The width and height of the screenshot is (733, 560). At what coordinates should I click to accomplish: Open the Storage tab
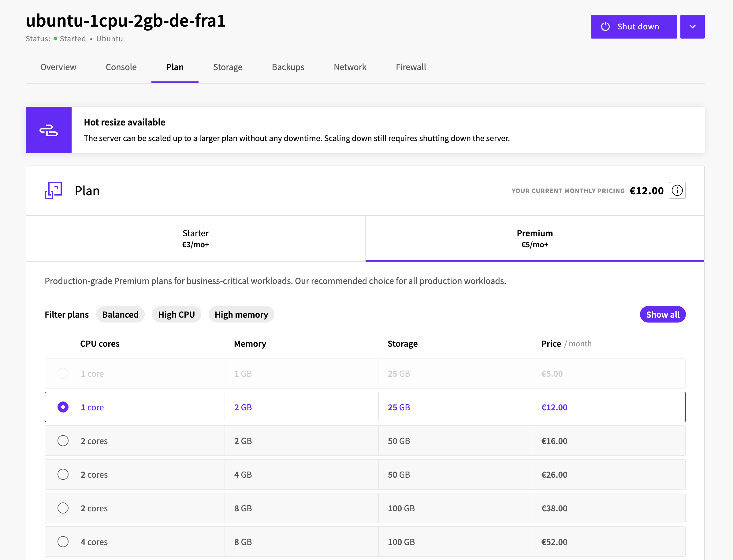[x=228, y=67]
